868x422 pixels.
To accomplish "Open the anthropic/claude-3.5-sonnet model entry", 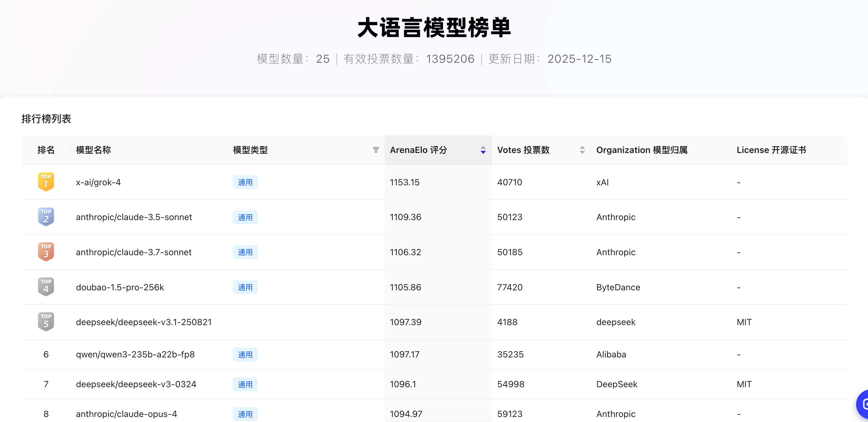I will [134, 217].
